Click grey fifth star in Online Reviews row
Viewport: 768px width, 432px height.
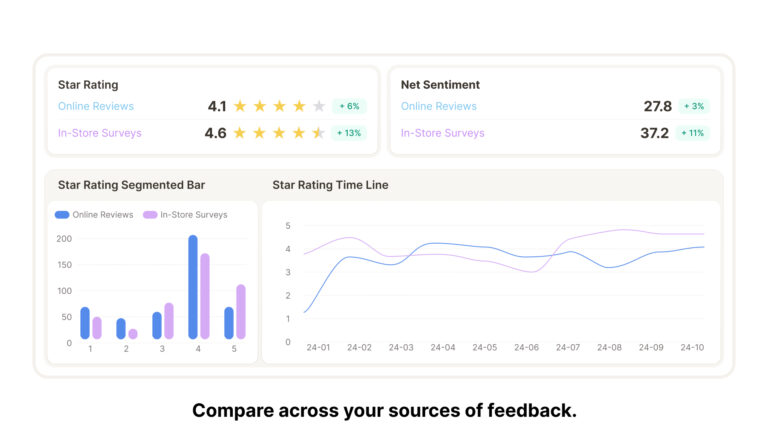(319, 106)
